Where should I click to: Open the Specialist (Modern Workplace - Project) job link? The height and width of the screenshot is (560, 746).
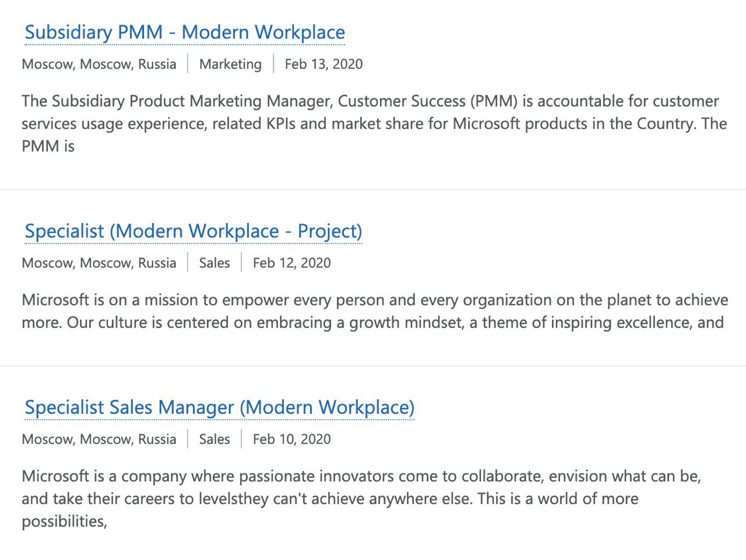[193, 231]
